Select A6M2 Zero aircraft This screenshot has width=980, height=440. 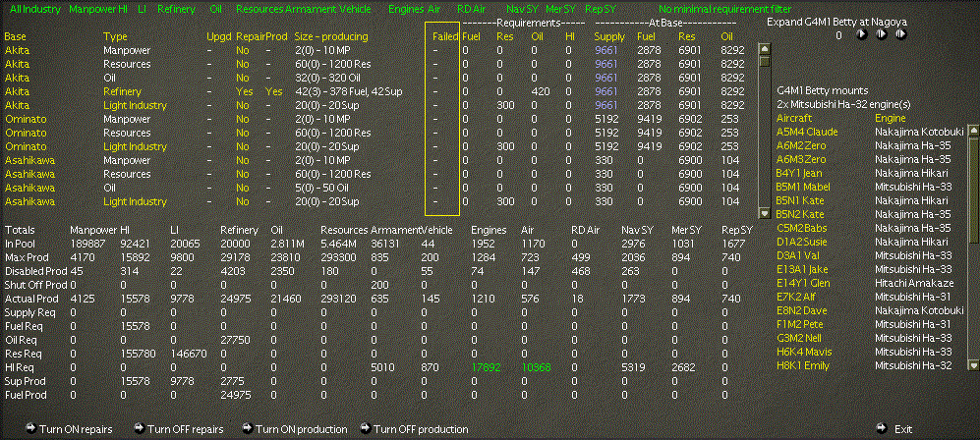801,146
